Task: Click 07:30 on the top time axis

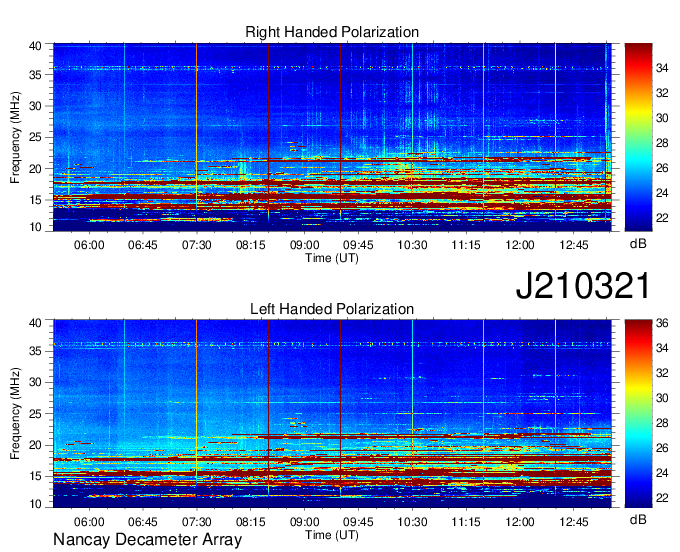Action: (196, 245)
